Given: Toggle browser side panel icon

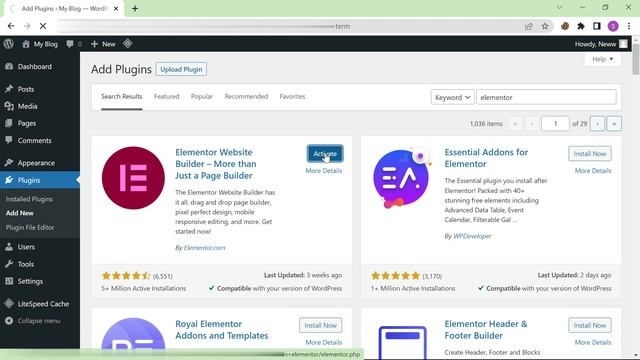Looking at the screenshot, I should pyautogui.click(x=597, y=26).
